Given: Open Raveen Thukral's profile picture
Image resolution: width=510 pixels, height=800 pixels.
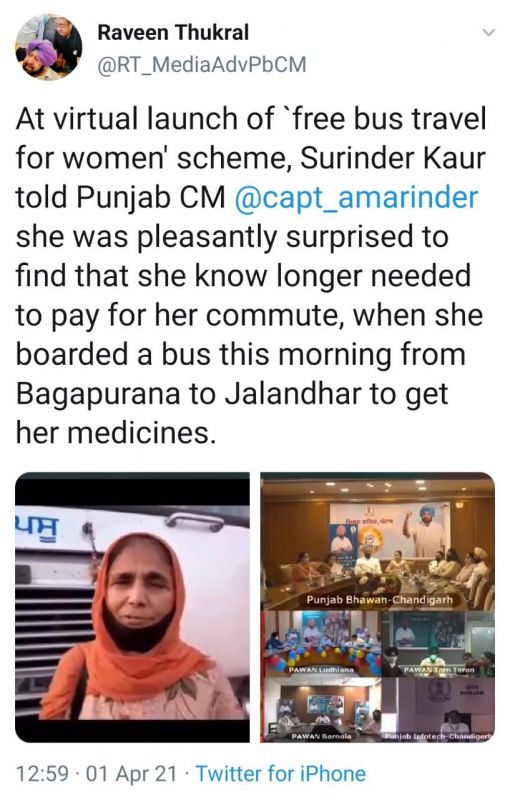Looking at the screenshot, I should click(49, 47).
